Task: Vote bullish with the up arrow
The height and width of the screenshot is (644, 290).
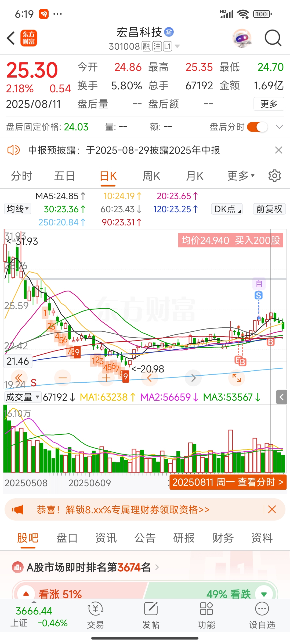Action: 26,594
